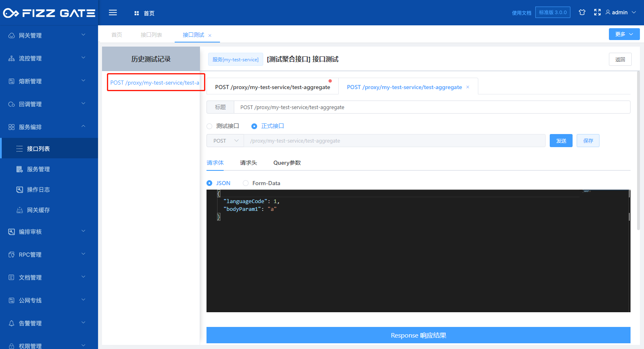The width and height of the screenshot is (644, 349).
Task: Expand the RPC管理 menu chevron
Action: pos(83,254)
